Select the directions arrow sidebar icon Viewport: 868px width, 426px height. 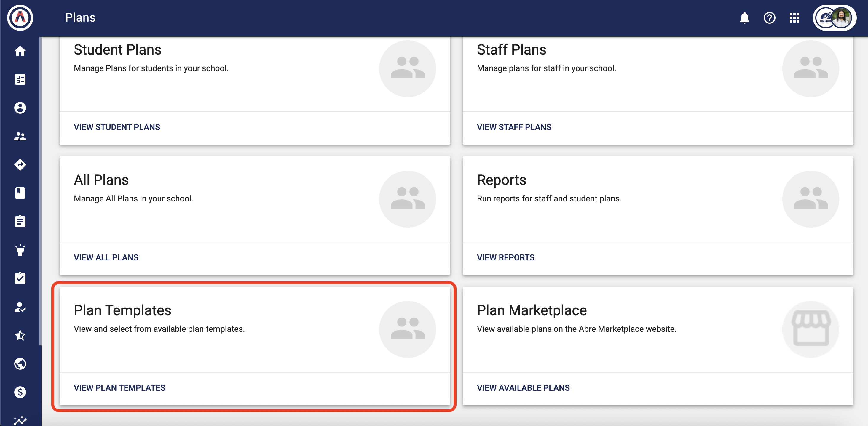[x=20, y=165]
